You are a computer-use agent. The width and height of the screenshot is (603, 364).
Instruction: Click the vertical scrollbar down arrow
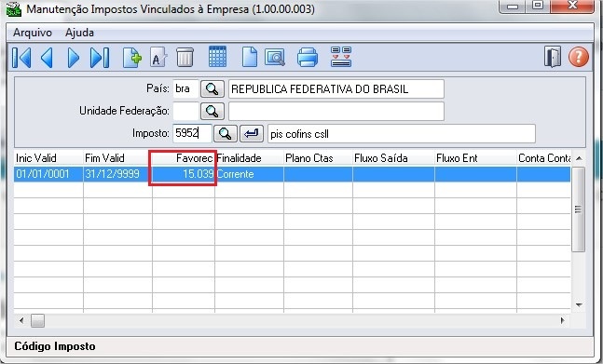pos(579,304)
